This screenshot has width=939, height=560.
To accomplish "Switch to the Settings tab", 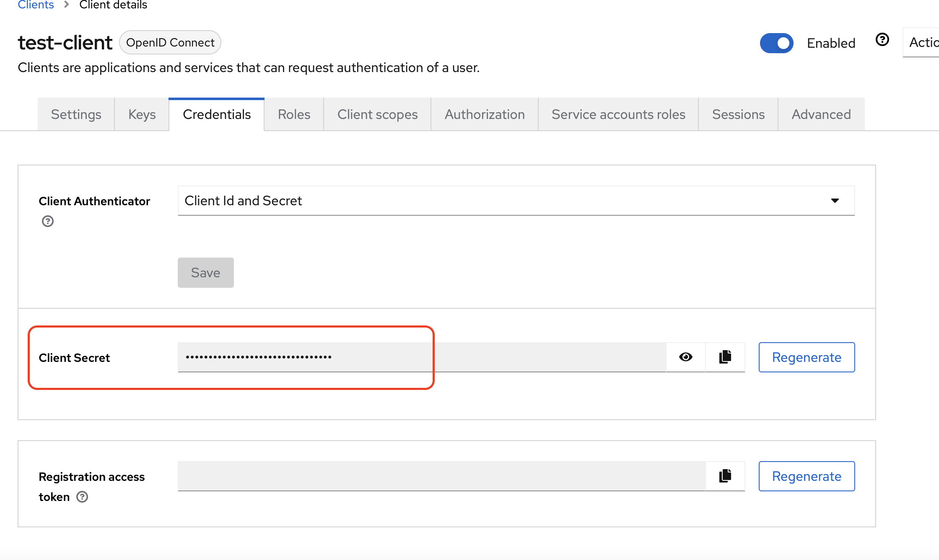I will pyautogui.click(x=76, y=114).
